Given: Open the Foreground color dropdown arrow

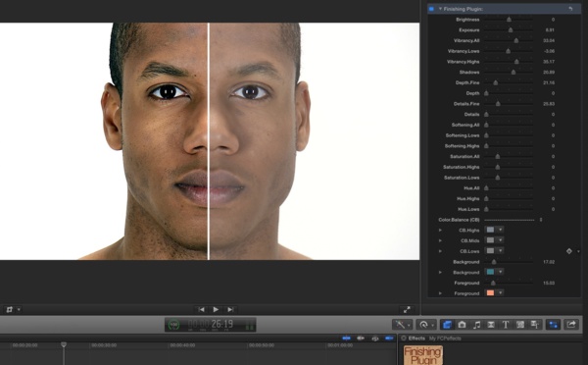Looking at the screenshot, I should (x=500, y=292).
